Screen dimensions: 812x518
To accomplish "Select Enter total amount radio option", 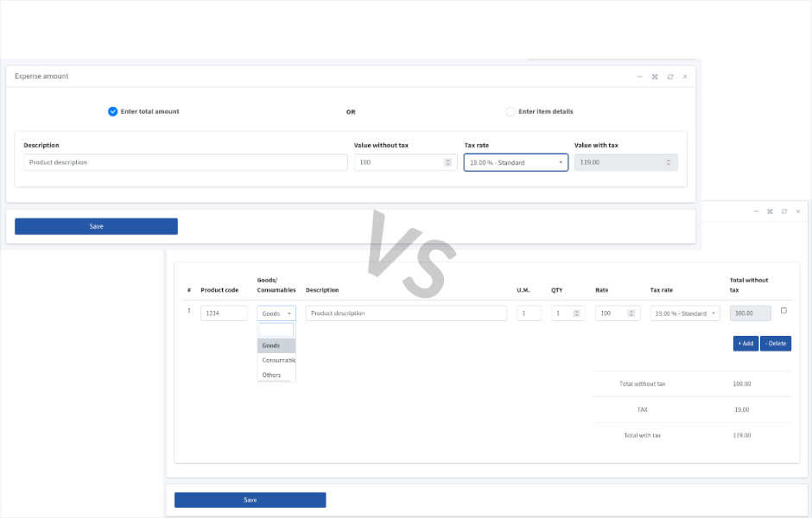I will [x=112, y=111].
